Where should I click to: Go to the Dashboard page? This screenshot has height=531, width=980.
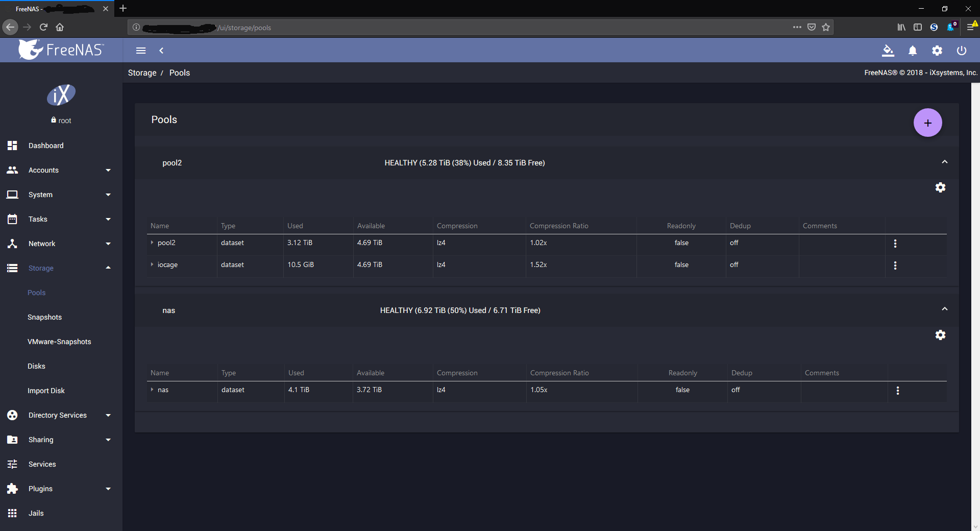coord(46,146)
